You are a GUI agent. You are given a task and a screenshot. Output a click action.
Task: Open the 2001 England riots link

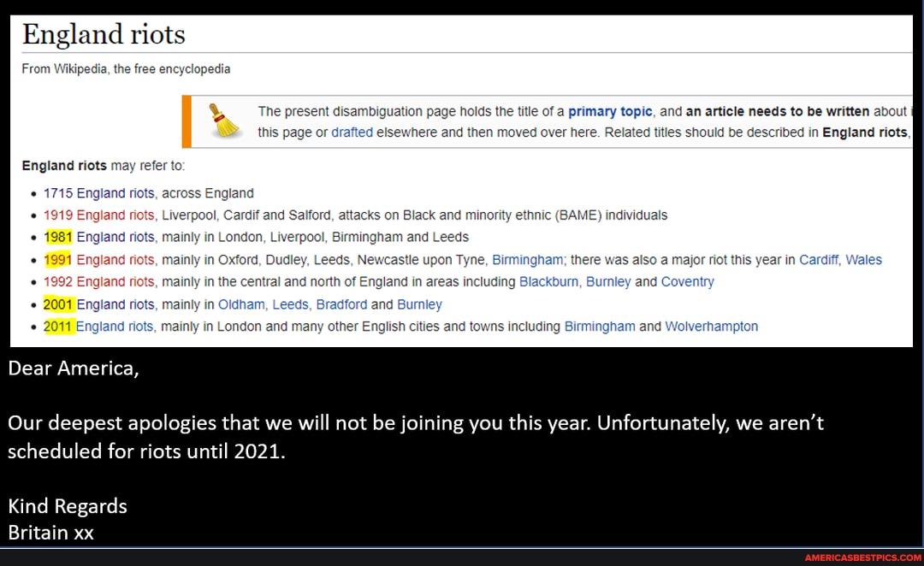tap(99, 304)
